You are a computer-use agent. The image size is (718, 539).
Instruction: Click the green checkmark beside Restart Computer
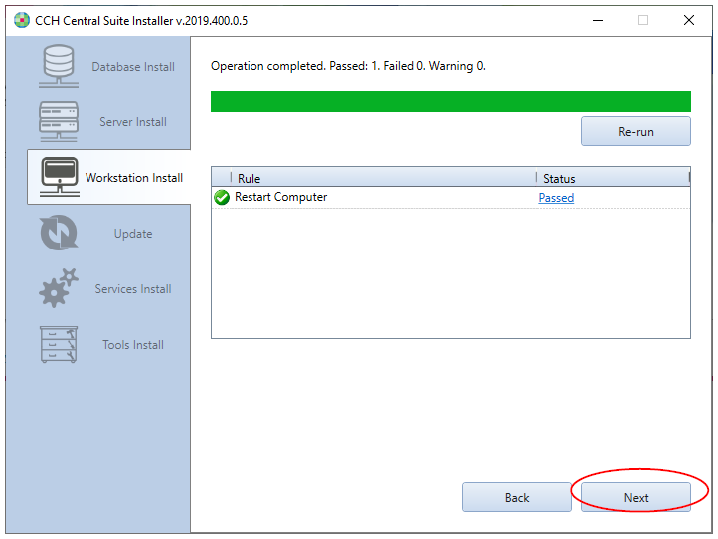pos(222,197)
